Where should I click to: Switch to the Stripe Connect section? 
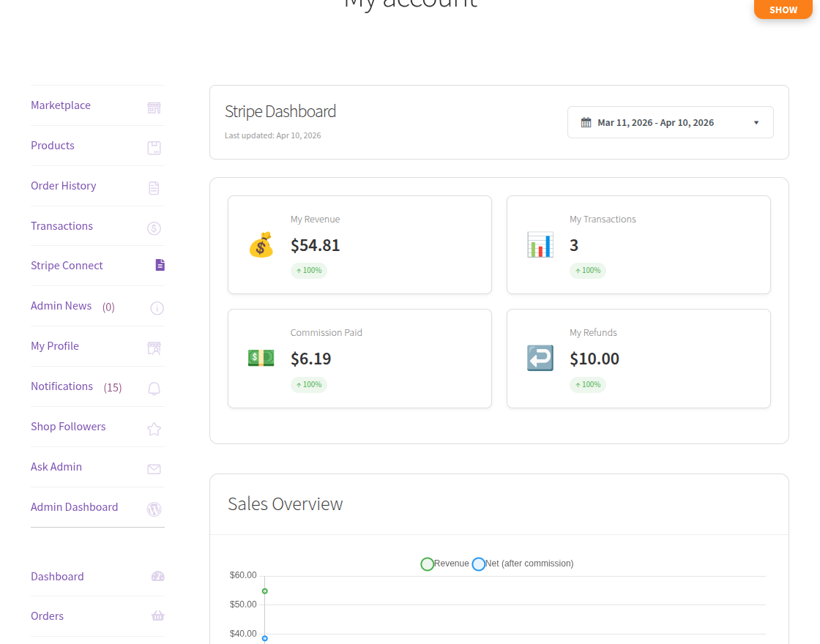click(x=67, y=266)
